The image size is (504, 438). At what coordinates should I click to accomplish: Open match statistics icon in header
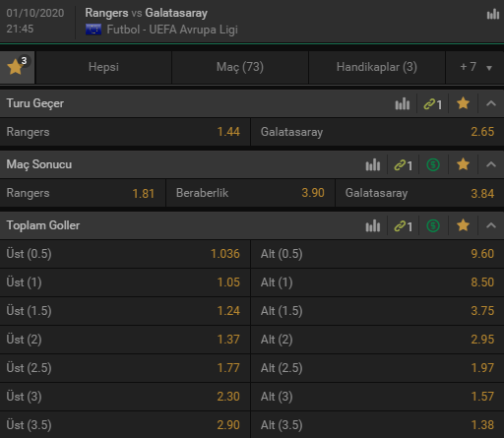pyautogui.click(x=493, y=15)
